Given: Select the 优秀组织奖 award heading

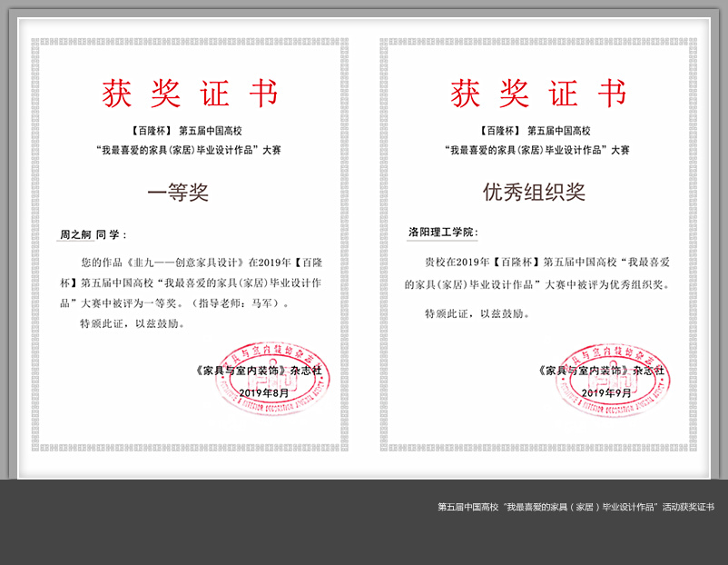Looking at the screenshot, I should pyautogui.click(x=534, y=193).
